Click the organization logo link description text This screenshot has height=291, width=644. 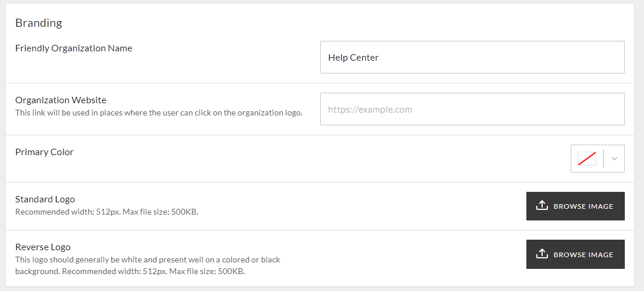159,113
